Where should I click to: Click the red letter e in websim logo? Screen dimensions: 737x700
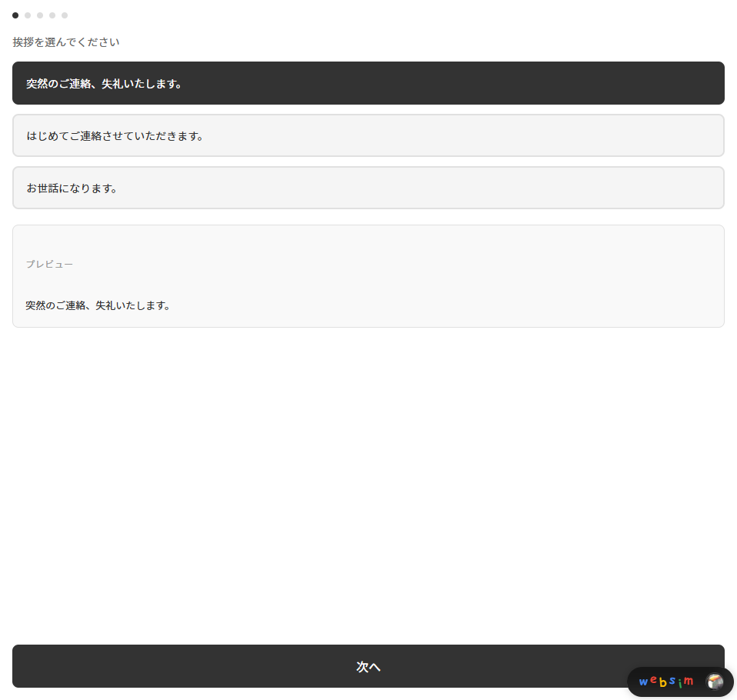click(652, 680)
